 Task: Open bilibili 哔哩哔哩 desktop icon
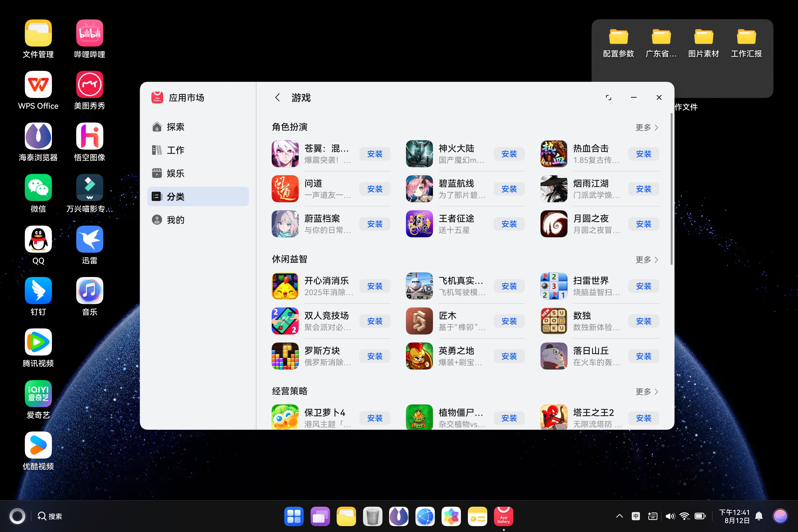click(90, 39)
